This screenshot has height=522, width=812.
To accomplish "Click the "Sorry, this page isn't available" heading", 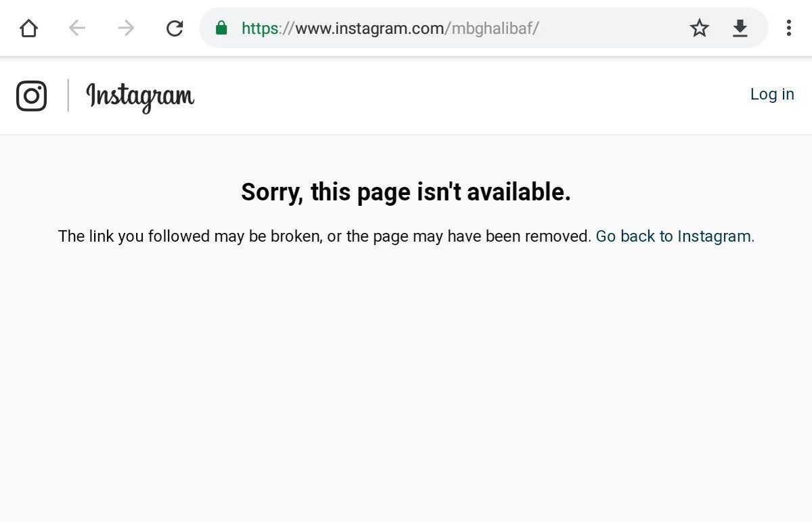I will pyautogui.click(x=406, y=192).
